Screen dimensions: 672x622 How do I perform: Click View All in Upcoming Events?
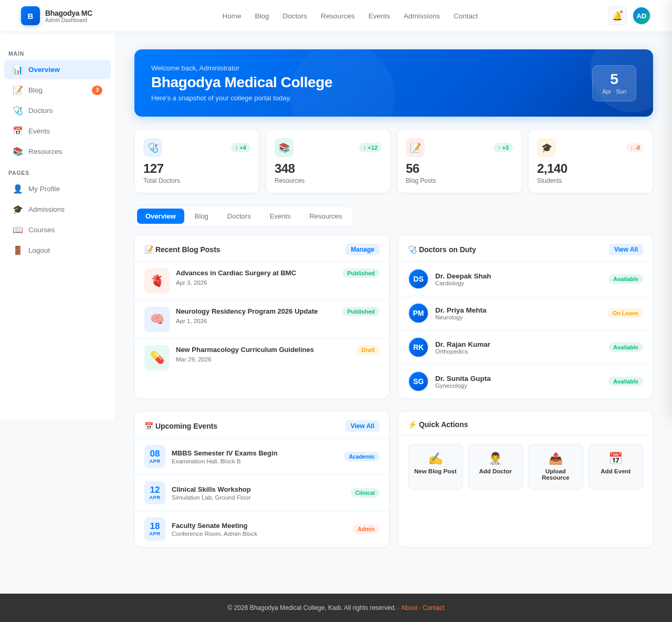coord(362,426)
